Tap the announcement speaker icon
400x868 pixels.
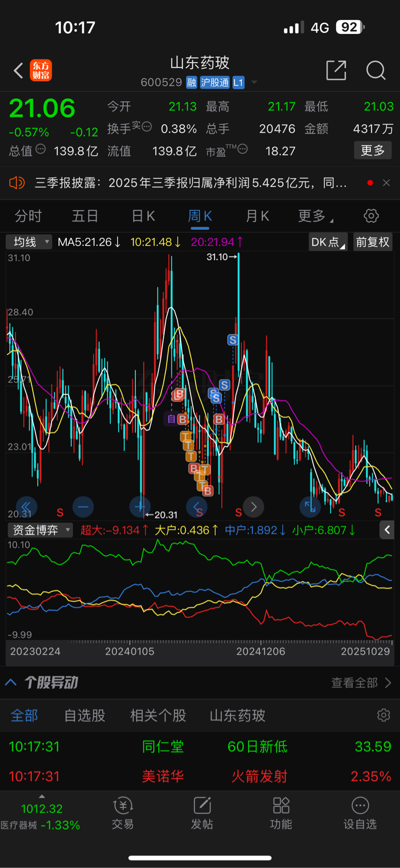pos(17,183)
